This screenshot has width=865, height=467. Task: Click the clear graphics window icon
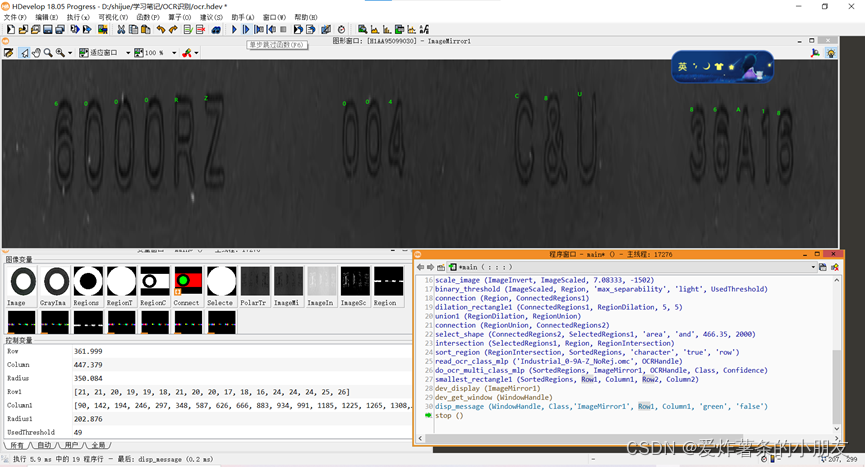(x=8, y=52)
